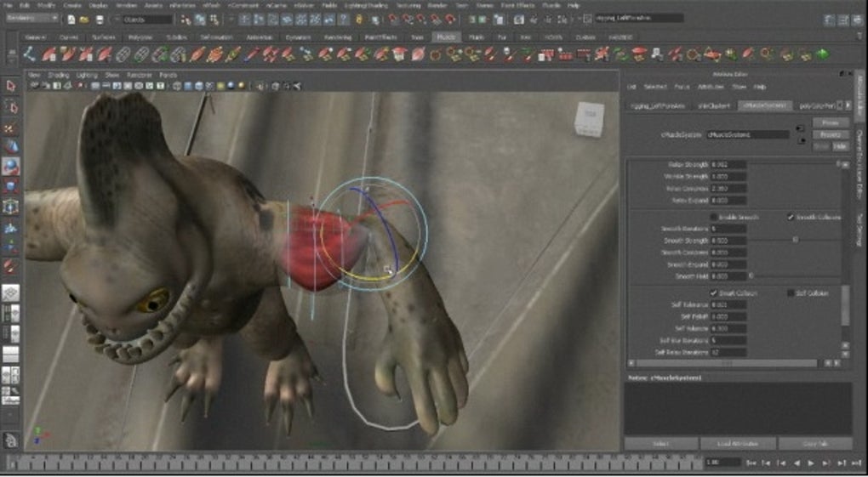868x477 pixels.
Task: Click the current frame number field
Action: [722, 462]
